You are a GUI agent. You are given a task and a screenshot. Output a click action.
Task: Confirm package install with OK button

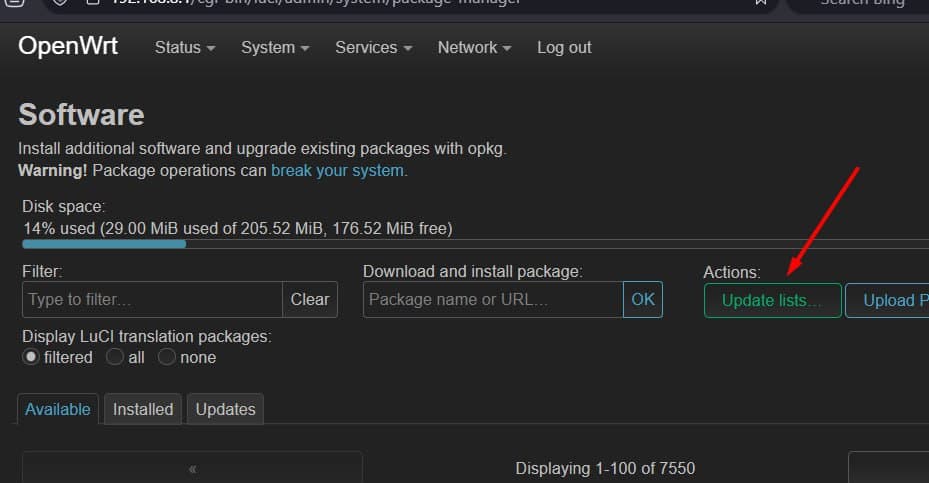pyautogui.click(x=643, y=299)
